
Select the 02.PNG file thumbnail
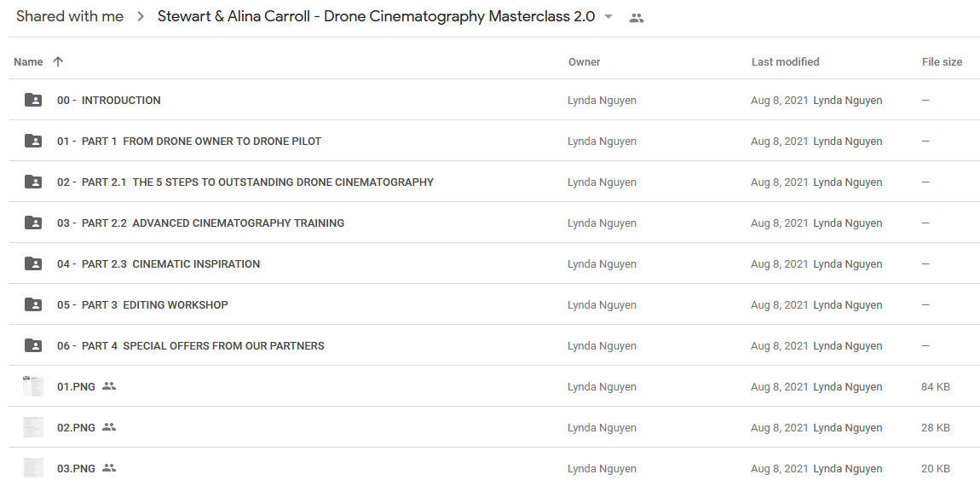click(33, 427)
